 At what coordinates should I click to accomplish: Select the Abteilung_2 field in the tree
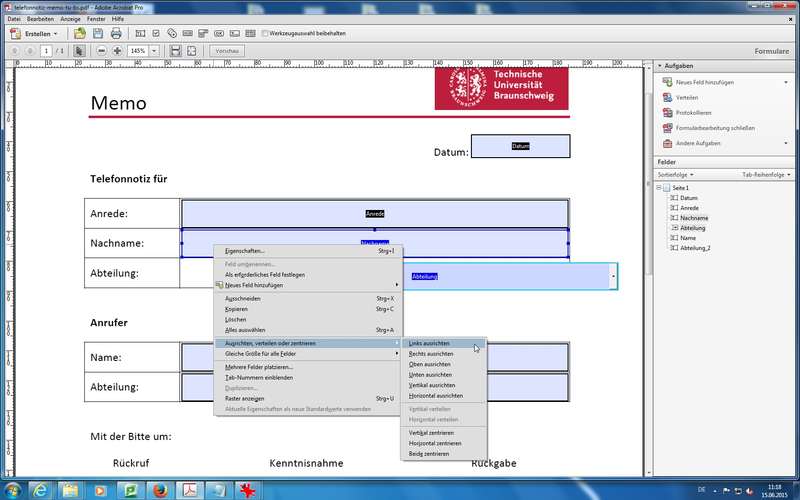[x=693, y=247]
